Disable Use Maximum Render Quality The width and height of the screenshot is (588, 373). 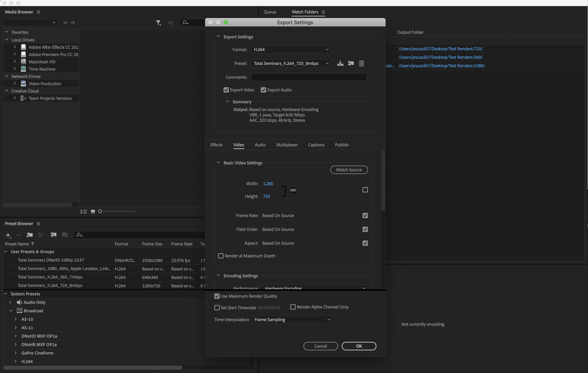[217, 296]
